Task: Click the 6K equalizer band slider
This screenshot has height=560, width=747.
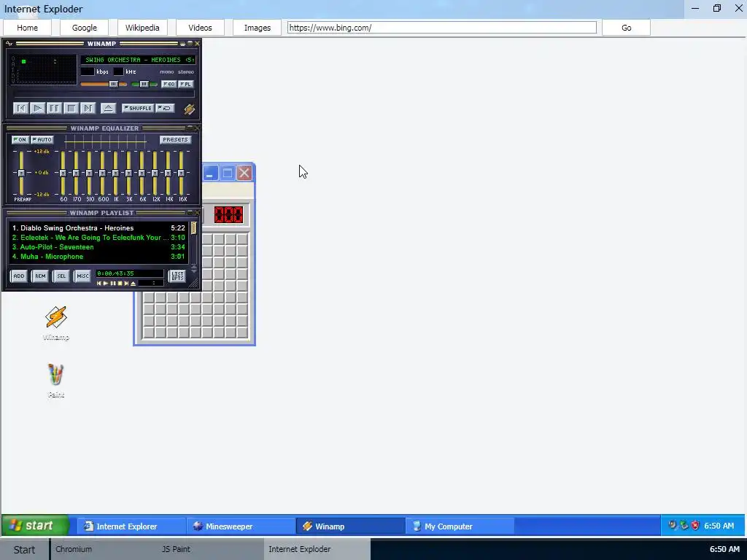Action: pyautogui.click(x=142, y=173)
